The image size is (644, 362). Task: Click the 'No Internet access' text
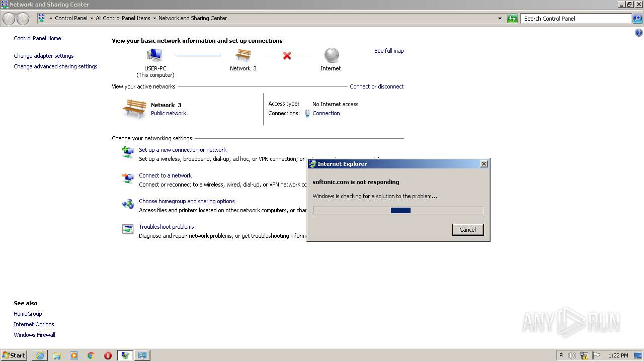click(x=335, y=104)
